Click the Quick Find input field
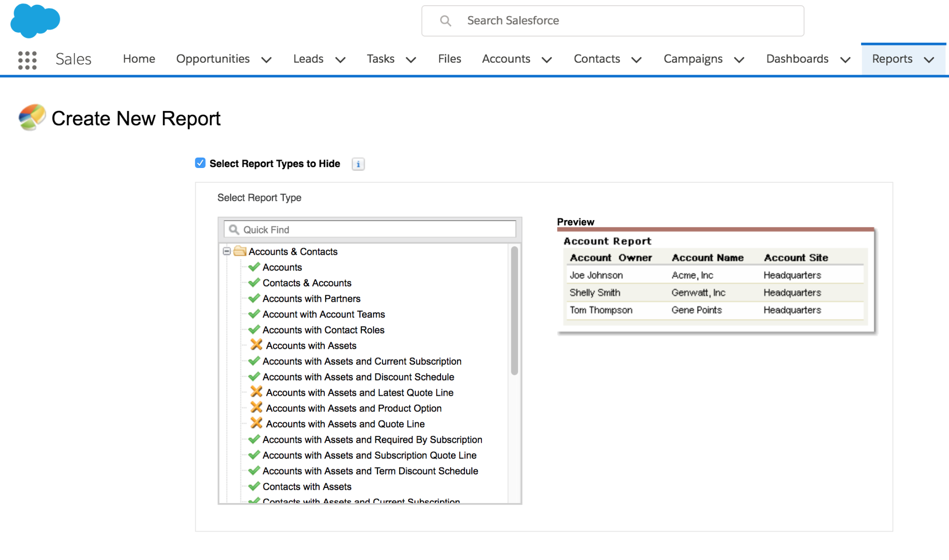The height and width of the screenshot is (560, 949). 370,230
